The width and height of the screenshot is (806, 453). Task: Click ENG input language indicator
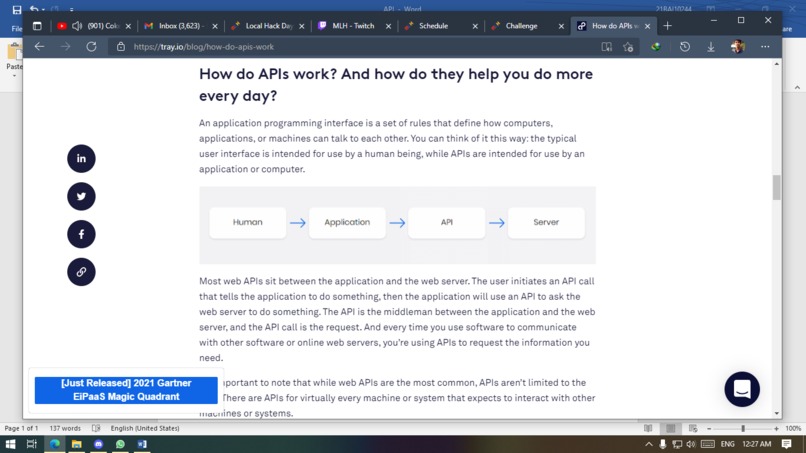[727, 444]
